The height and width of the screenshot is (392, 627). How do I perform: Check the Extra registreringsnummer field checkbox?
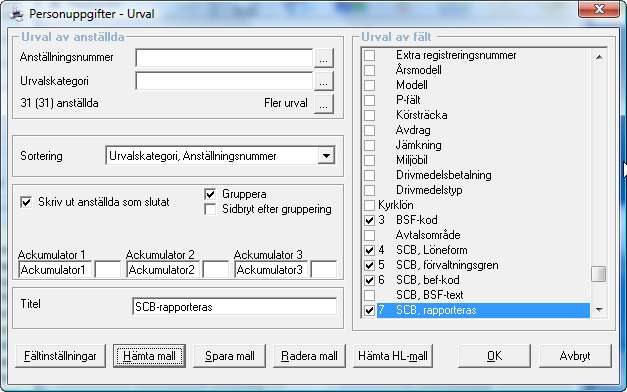pos(369,55)
